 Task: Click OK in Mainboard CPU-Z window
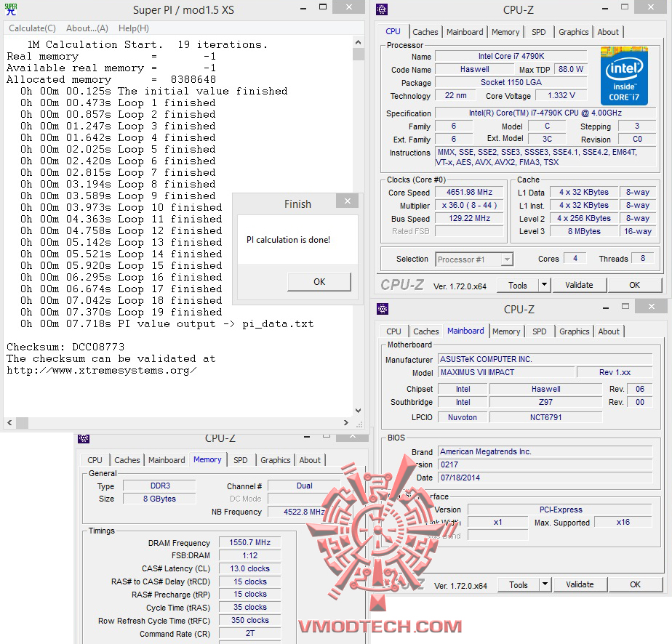coord(635,585)
